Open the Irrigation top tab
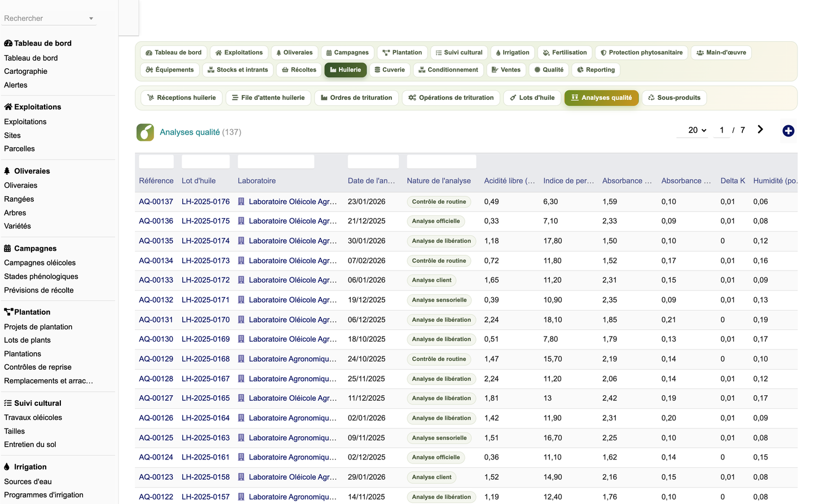 513,52
